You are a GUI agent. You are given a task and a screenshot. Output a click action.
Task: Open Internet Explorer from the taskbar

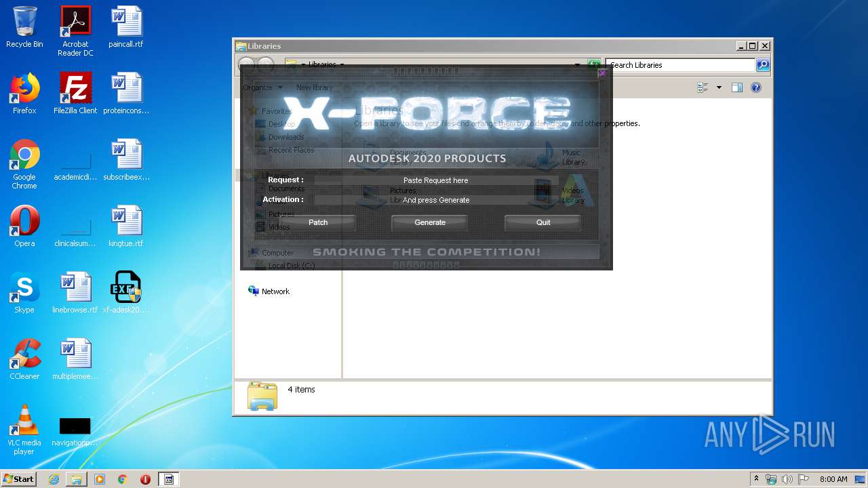pyautogui.click(x=54, y=479)
